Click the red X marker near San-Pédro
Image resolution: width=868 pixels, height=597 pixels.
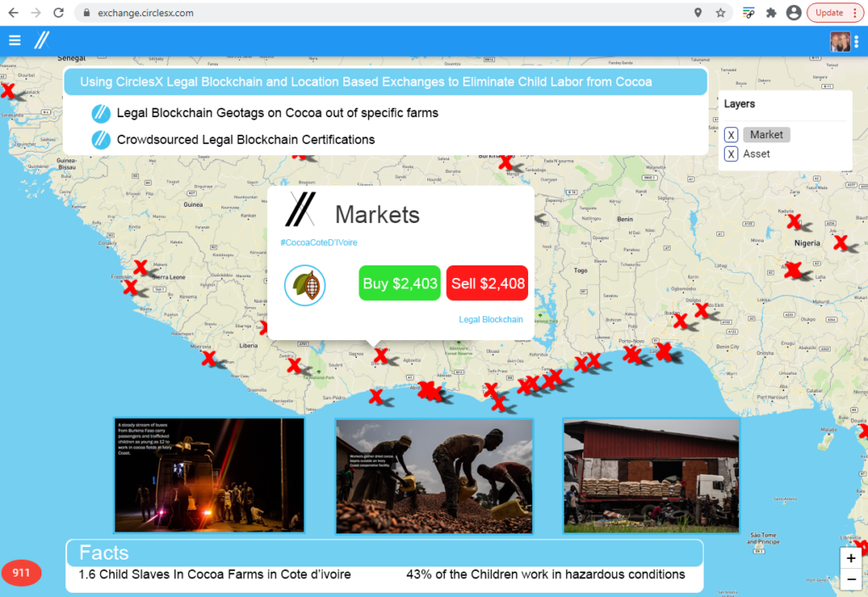(x=376, y=396)
